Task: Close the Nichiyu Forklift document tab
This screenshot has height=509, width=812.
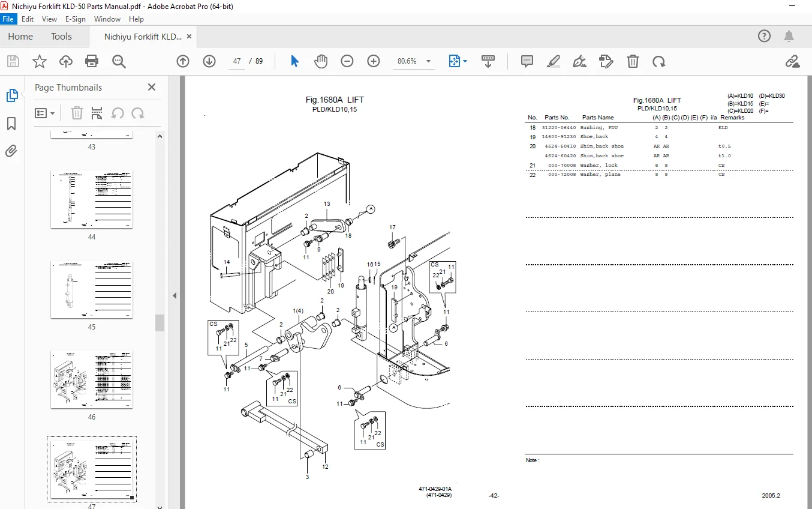Action: click(190, 37)
